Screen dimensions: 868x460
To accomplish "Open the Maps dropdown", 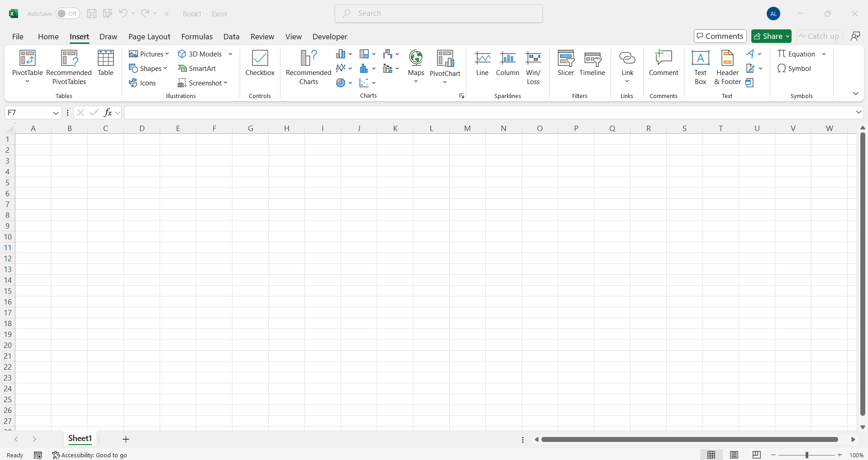I will click(416, 67).
